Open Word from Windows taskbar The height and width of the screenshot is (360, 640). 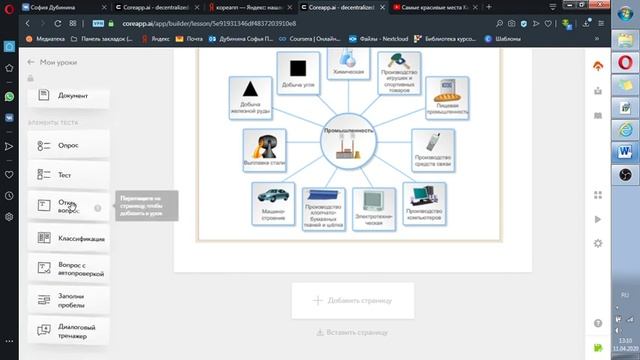625,152
